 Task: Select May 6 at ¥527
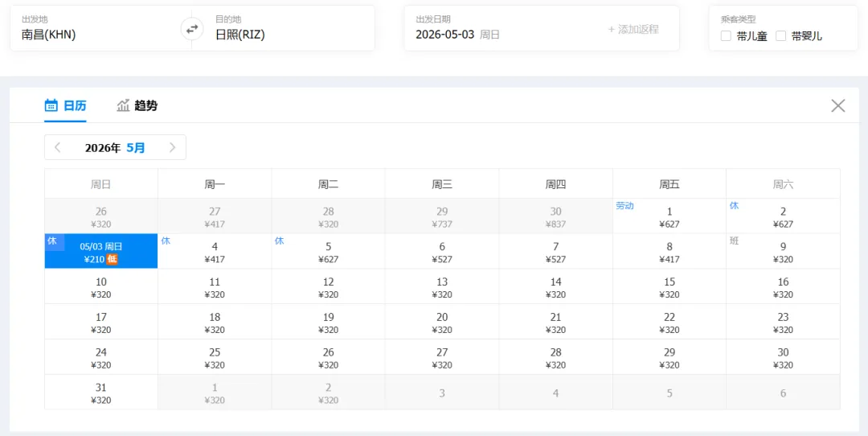tap(442, 251)
